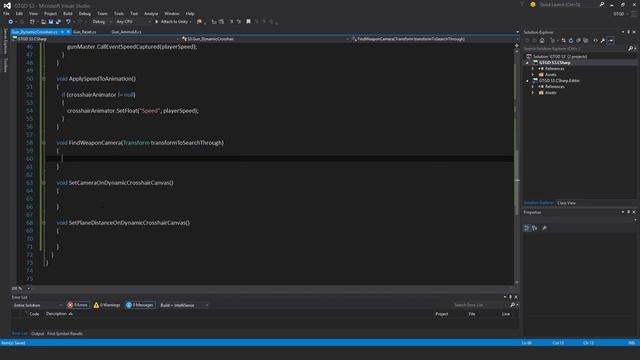640x360 pixels.
Task: Click Solution Explorer View Code icon
Action: click(596, 40)
